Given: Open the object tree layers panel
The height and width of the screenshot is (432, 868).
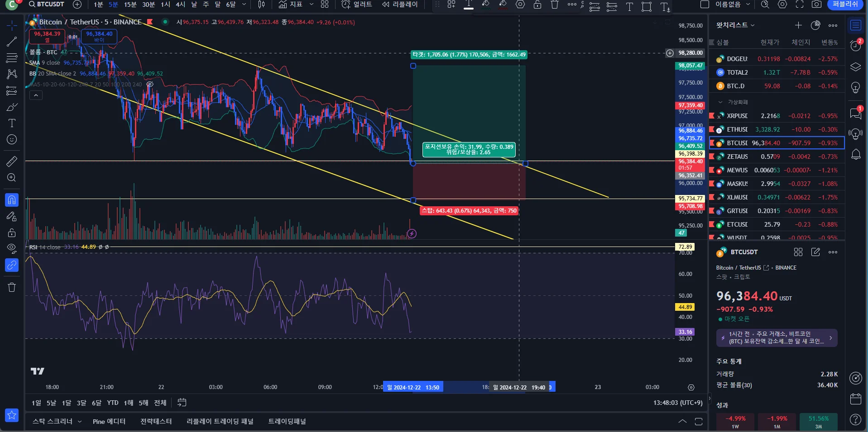Looking at the screenshot, I should click(x=856, y=67).
